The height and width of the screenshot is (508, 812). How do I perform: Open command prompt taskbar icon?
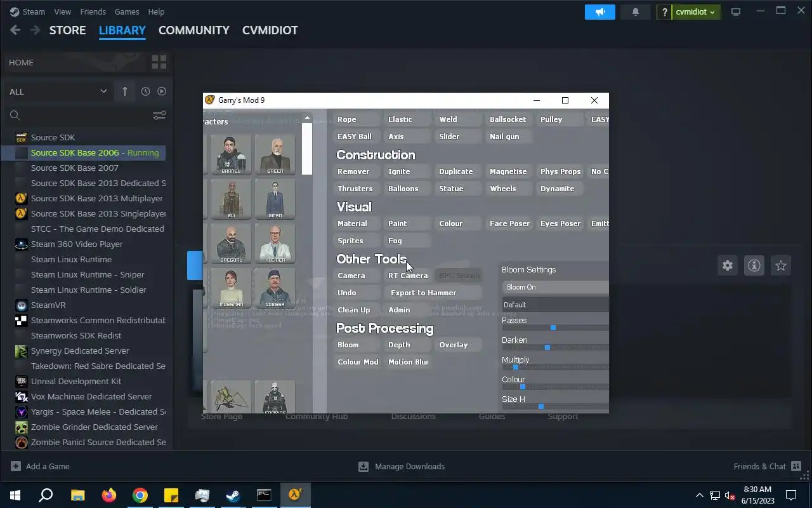(264, 495)
